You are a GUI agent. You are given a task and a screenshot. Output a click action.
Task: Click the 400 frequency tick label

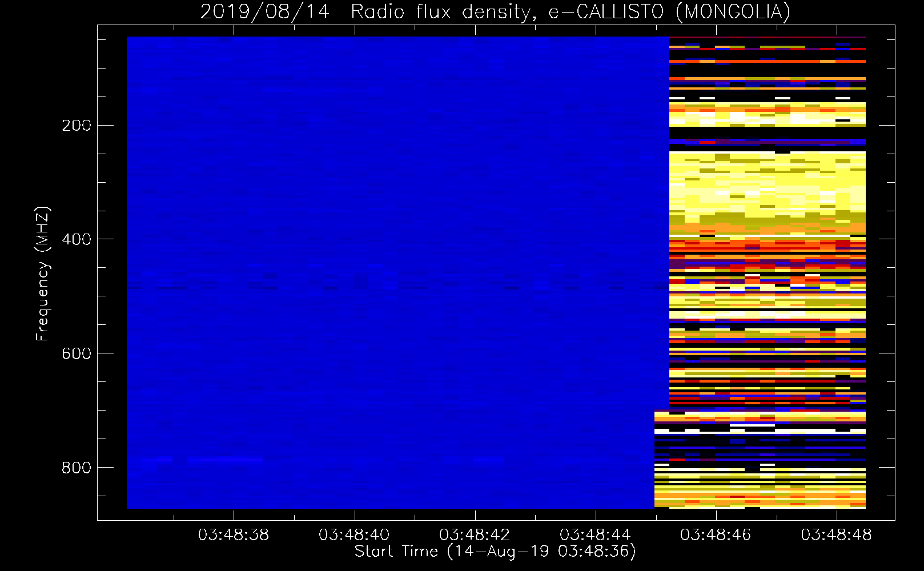point(76,239)
